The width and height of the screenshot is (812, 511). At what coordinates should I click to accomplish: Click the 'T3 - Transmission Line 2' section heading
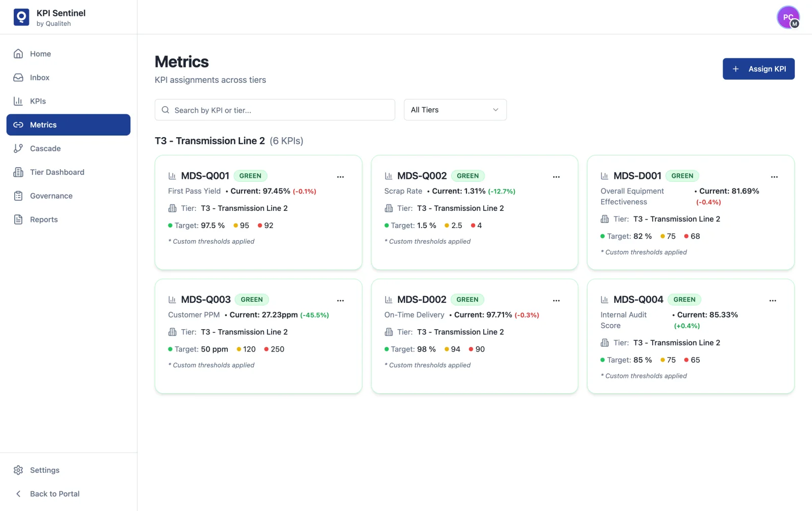pyautogui.click(x=210, y=141)
